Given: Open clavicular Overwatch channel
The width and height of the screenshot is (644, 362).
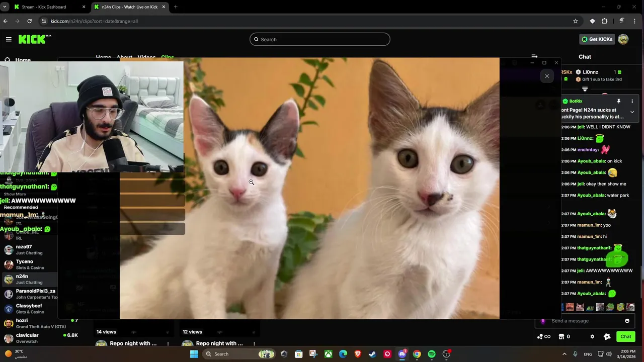Looking at the screenshot, I should pos(40,338).
